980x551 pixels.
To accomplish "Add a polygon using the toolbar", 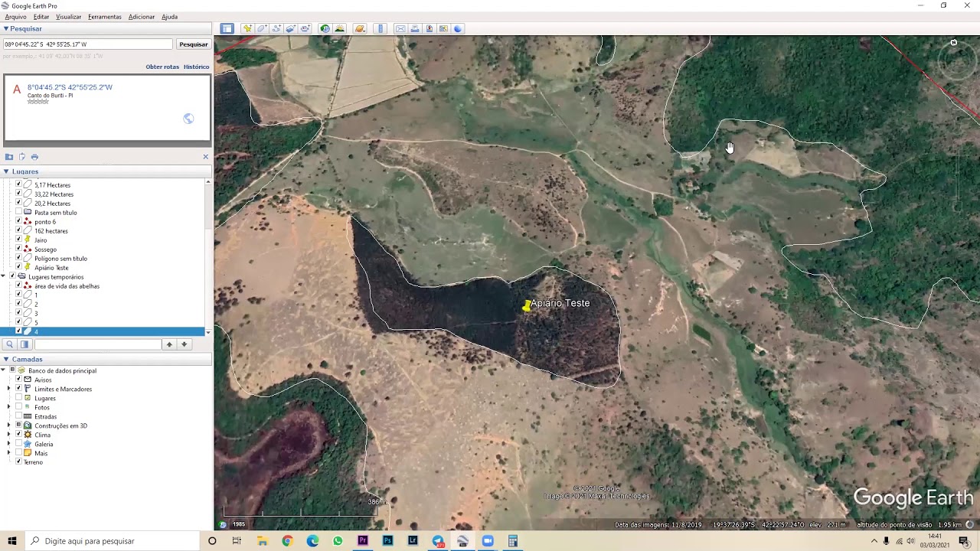I will [x=262, y=28].
